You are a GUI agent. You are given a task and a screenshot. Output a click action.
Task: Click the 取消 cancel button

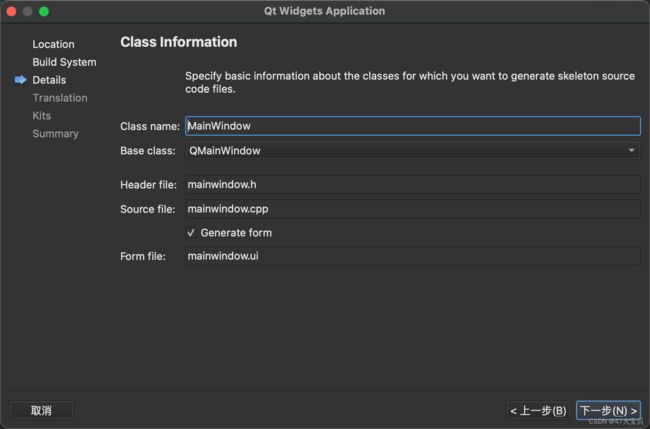point(41,410)
